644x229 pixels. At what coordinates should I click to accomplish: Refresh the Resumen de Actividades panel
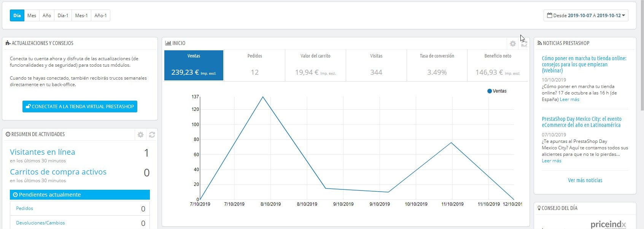click(152, 135)
